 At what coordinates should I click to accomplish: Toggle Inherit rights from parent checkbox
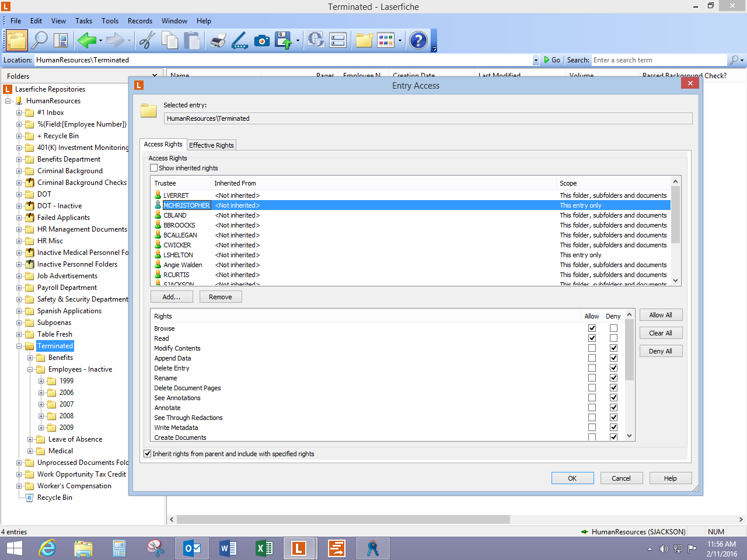point(148,454)
